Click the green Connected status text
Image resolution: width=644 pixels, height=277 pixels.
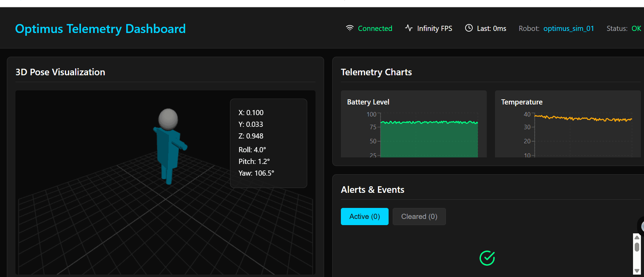375,29
